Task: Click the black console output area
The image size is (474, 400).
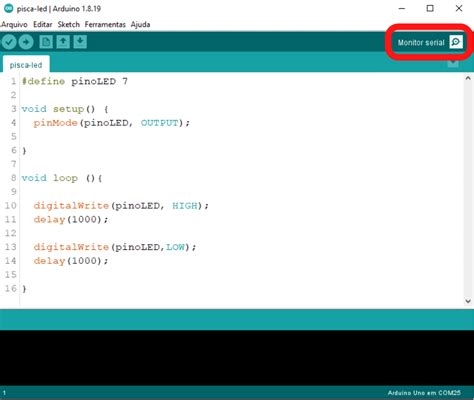Action: pyautogui.click(x=237, y=358)
